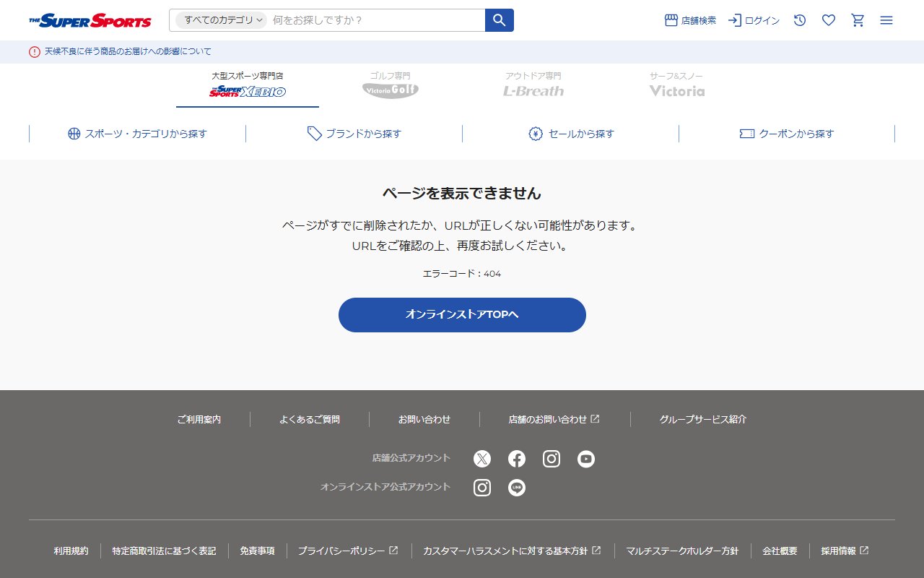Open browsing history clock icon
The width and height of the screenshot is (924, 578).
click(x=800, y=20)
